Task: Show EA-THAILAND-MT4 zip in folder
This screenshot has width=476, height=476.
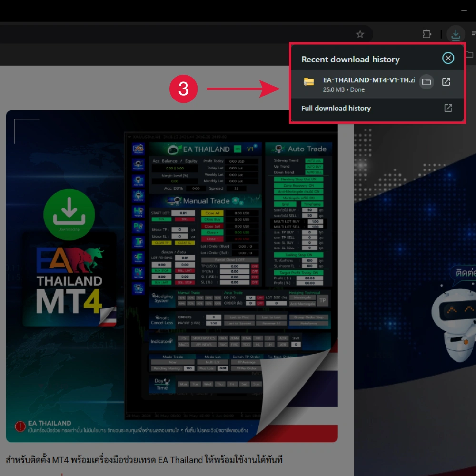Action: coord(426,82)
